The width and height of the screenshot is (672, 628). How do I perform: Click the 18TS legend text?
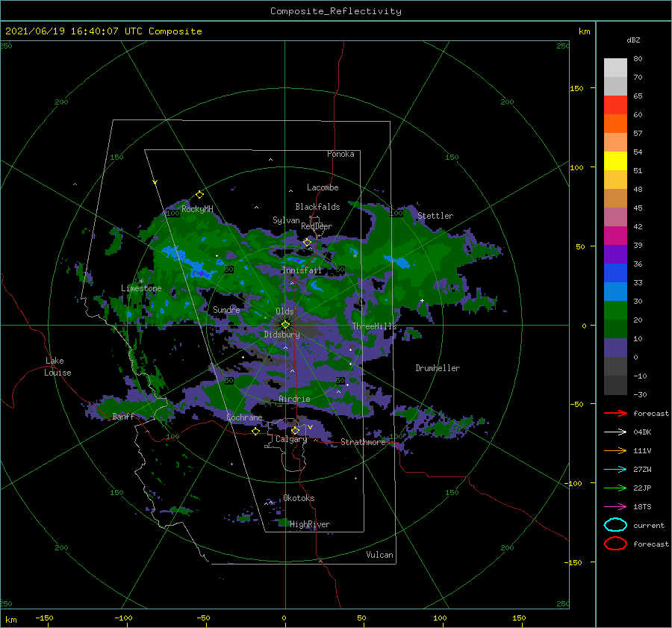click(642, 507)
